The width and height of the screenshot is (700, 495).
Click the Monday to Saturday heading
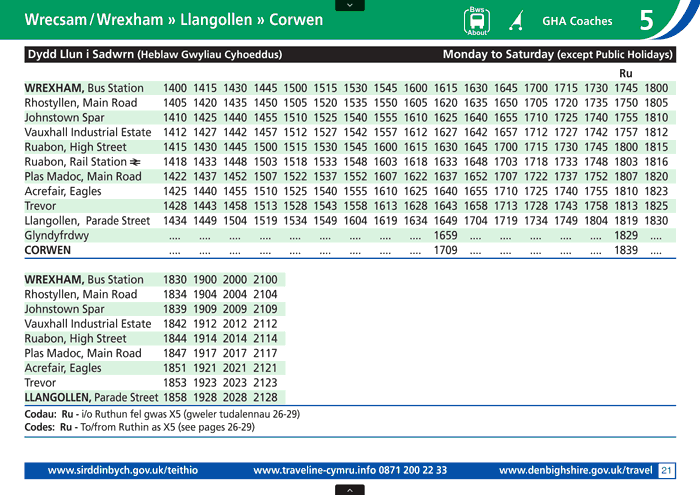point(558,54)
